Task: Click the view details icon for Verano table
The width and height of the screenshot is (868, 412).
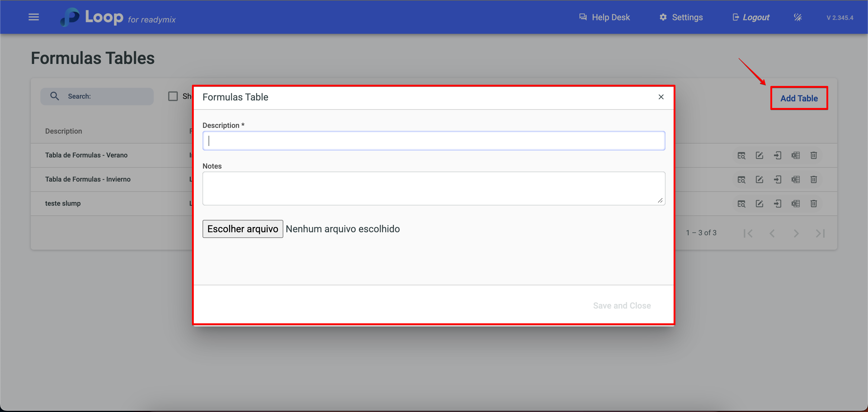Action: click(x=741, y=155)
